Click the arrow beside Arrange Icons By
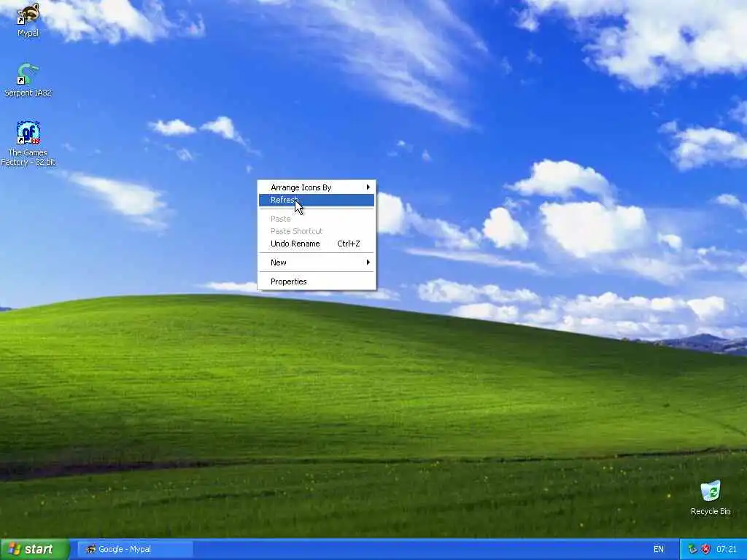The height and width of the screenshot is (560, 747). (x=368, y=187)
